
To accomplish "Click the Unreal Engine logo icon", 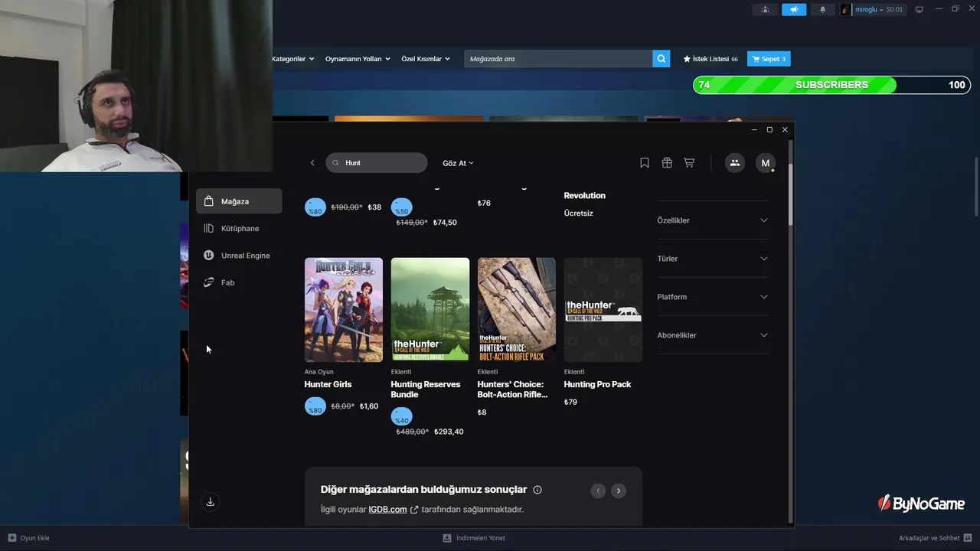I will pos(208,256).
